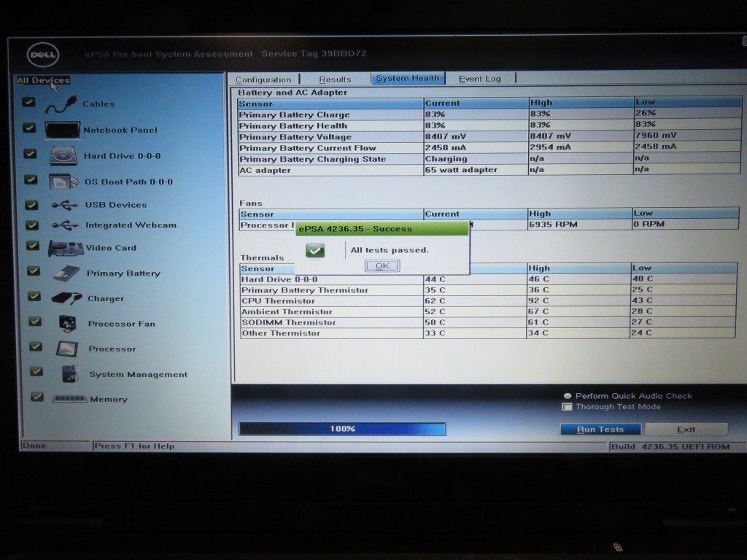The image size is (747, 560).
Task: Click the Ambient Thermistor row label
Action: (287, 312)
